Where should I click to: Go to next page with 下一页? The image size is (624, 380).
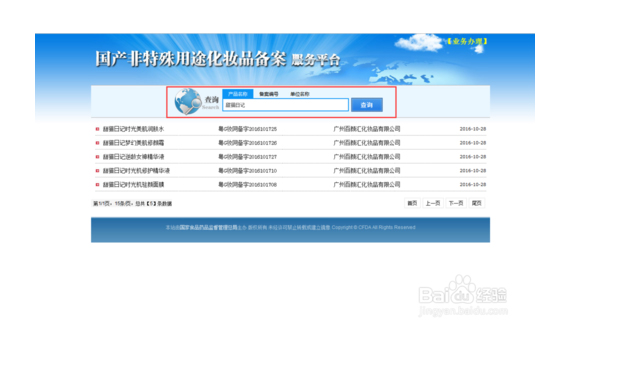456,203
